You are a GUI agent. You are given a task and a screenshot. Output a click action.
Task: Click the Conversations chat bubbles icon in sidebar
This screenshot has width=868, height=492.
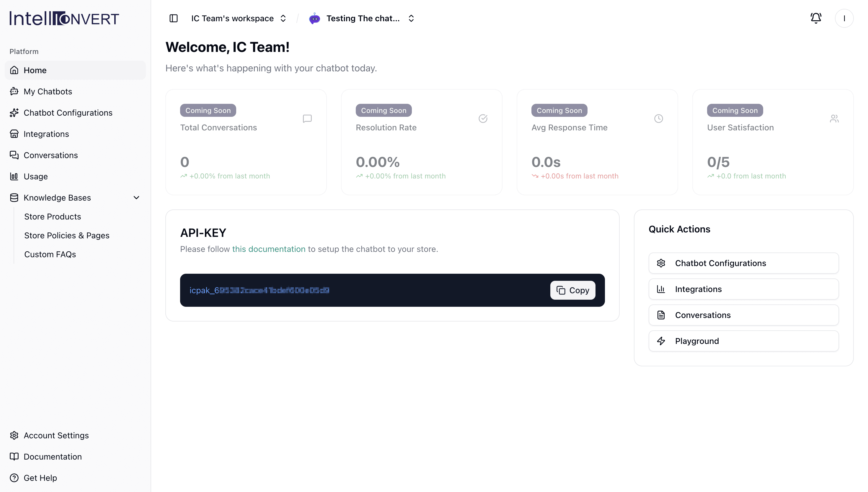(x=14, y=155)
